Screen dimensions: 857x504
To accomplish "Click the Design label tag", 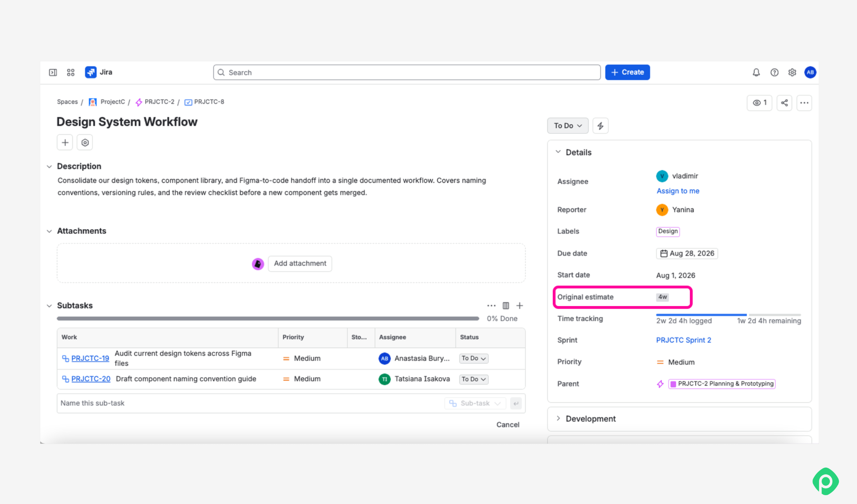I will [x=668, y=232].
